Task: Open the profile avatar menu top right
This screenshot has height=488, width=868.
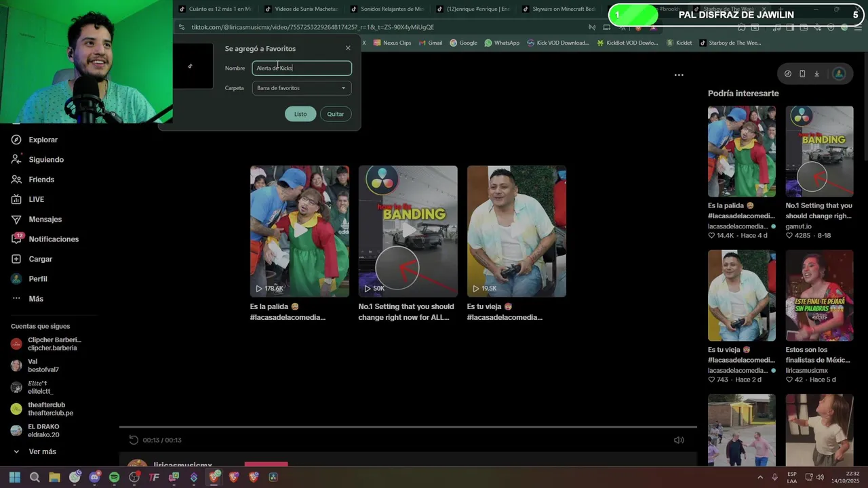Action: coord(839,74)
